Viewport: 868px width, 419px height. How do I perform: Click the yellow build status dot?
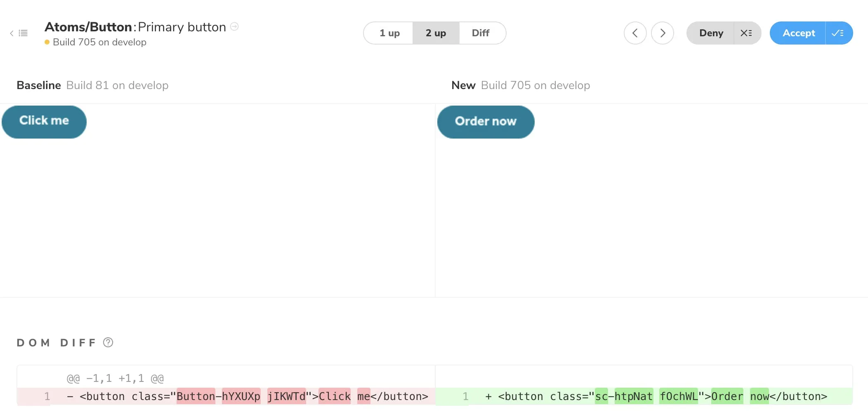[x=47, y=42]
